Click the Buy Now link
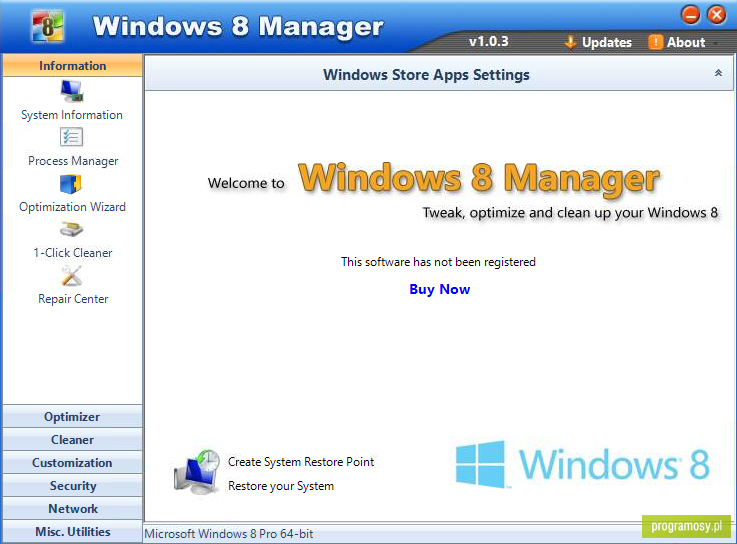The image size is (737, 544). coord(439,289)
